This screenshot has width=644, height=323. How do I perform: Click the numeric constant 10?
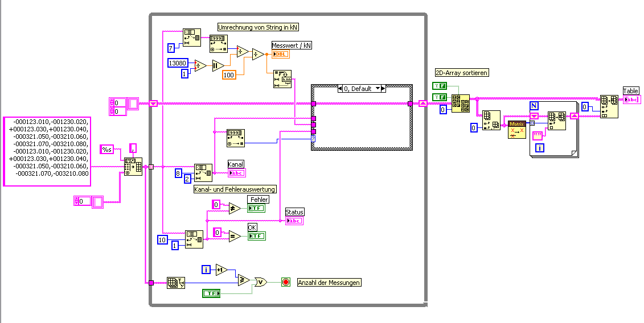pos(163,239)
